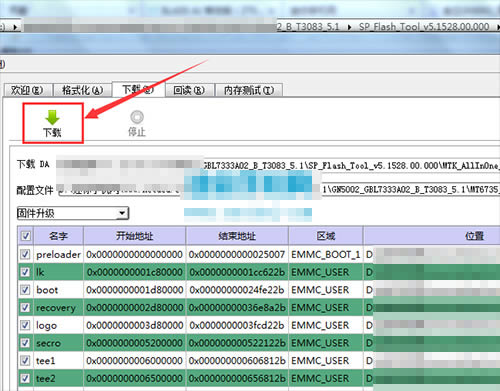This screenshot has width=500, height=391.
Task: Toggle the recovery partition checkbox
Action: click(x=25, y=307)
